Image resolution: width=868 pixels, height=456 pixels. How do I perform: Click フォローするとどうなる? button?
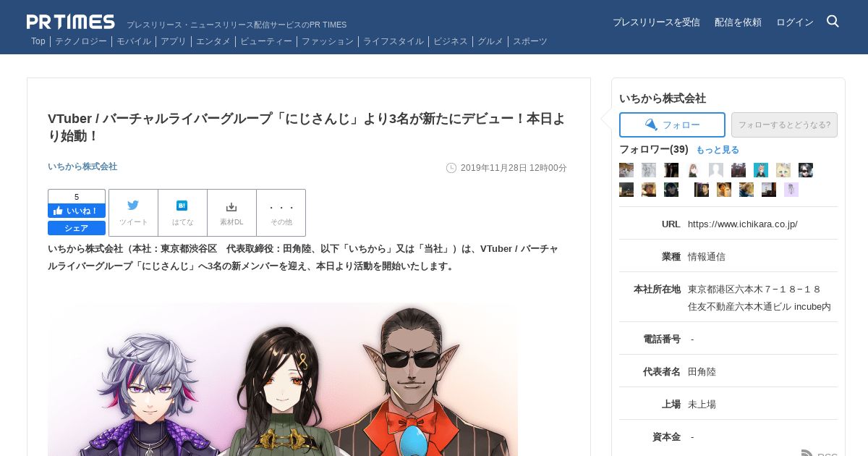pyautogui.click(x=784, y=124)
